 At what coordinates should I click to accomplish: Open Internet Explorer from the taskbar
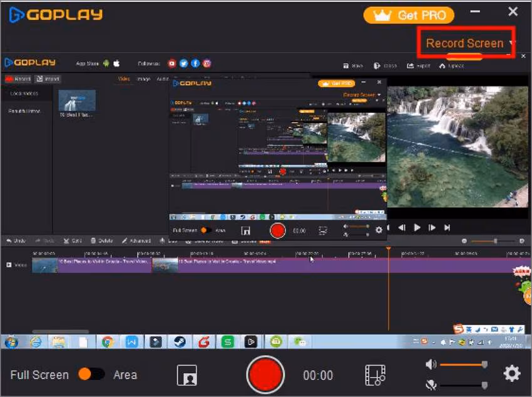(x=36, y=342)
